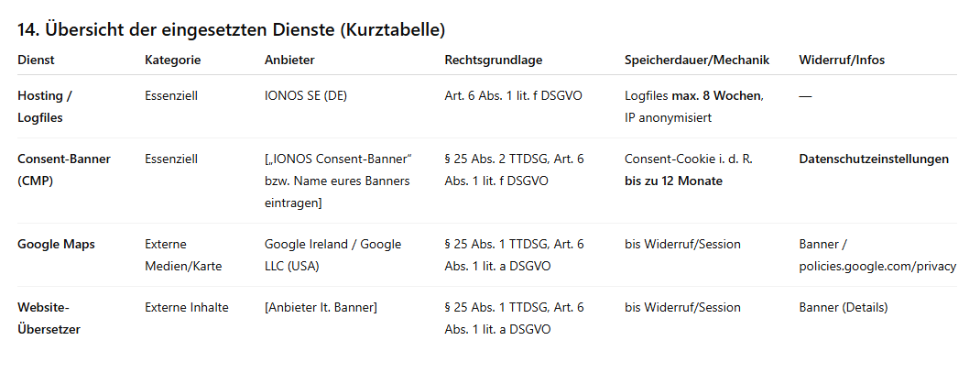Click the "Google Maps" service name

(56, 245)
